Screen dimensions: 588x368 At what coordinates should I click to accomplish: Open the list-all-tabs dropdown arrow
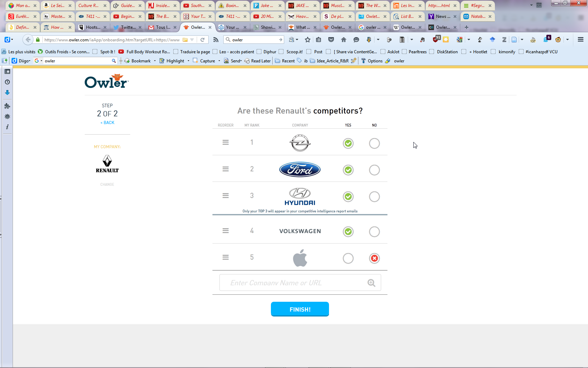[x=531, y=5]
